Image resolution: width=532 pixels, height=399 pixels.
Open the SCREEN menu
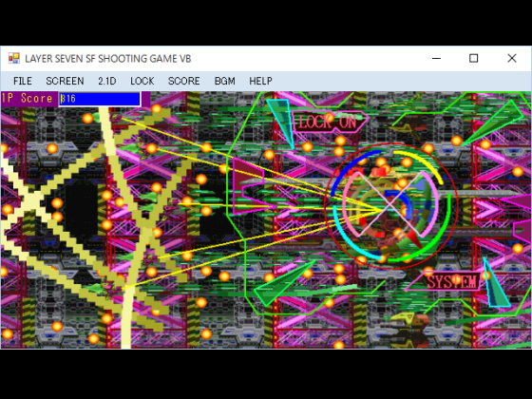pos(65,81)
